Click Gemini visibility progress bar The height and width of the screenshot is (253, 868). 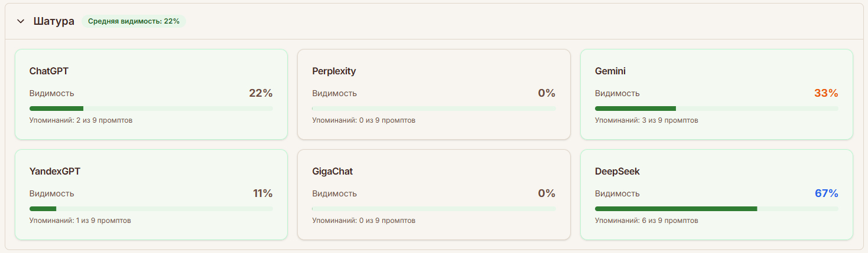coord(716,109)
